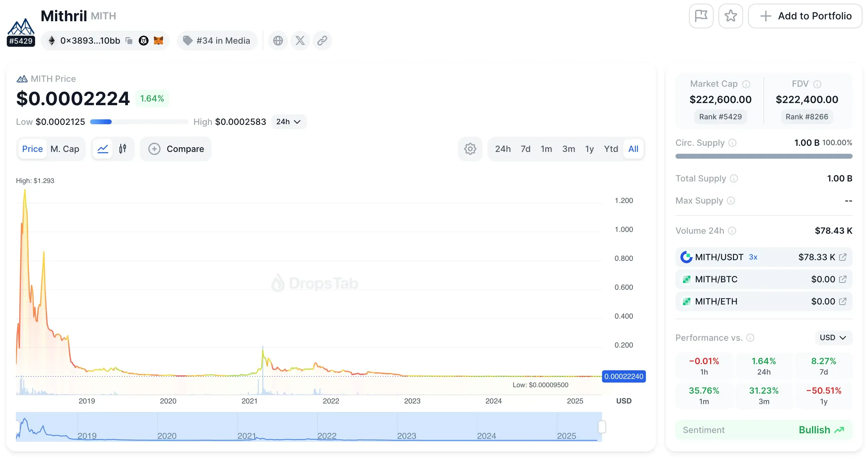Switch the chart to candlestick view
Image resolution: width=868 pixels, height=457 pixels.
[123, 149]
